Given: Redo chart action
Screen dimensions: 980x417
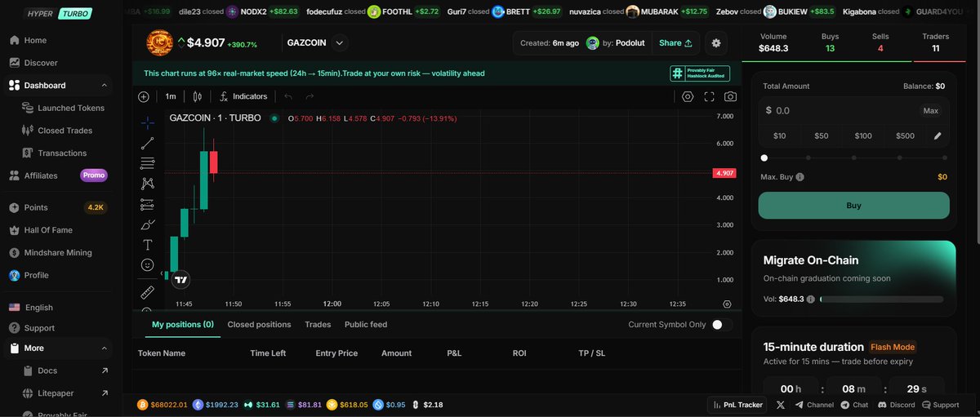Looking at the screenshot, I should (310, 96).
